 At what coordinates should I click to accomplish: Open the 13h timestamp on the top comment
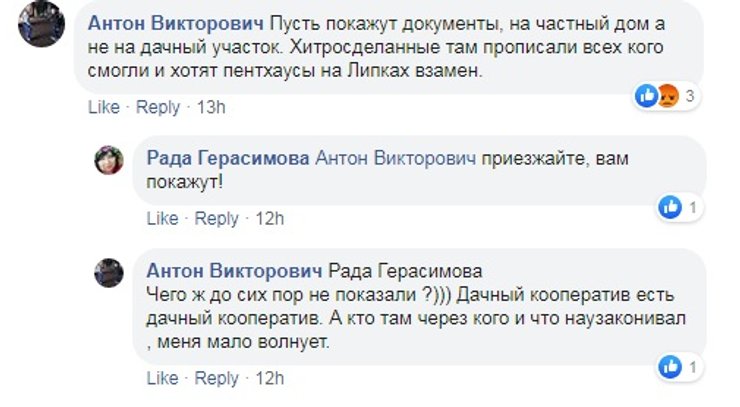coord(211,107)
